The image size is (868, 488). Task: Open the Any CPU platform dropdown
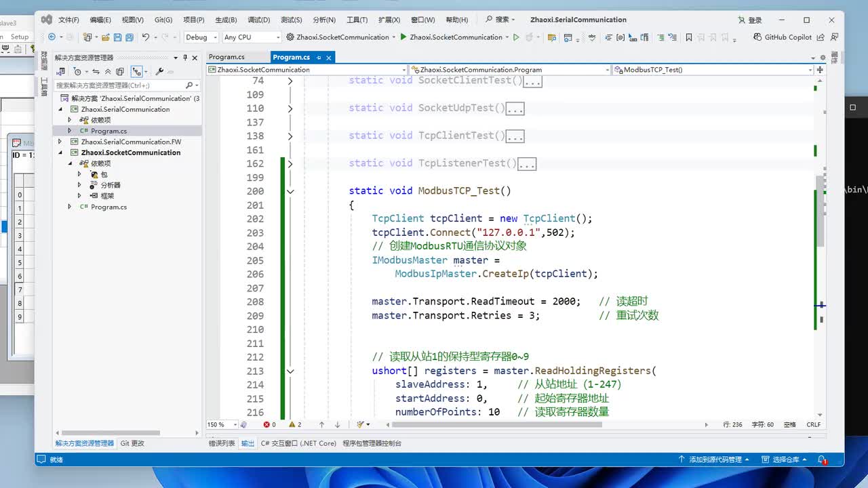[252, 37]
